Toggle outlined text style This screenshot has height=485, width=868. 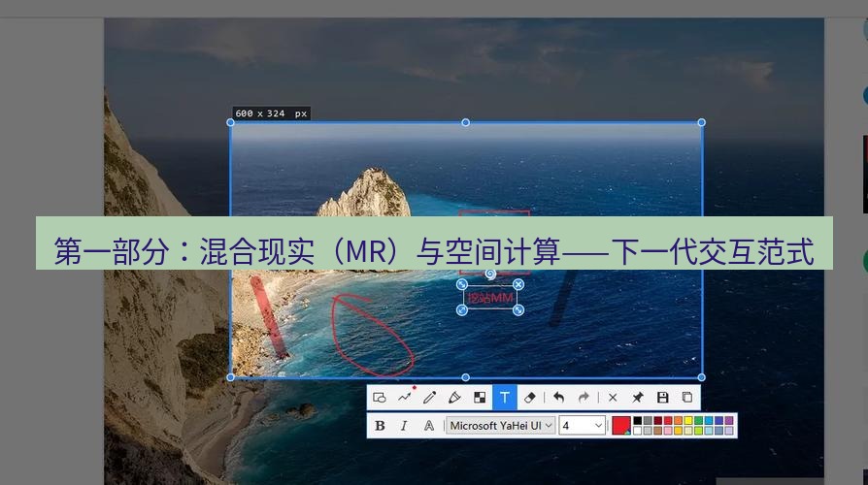428,426
